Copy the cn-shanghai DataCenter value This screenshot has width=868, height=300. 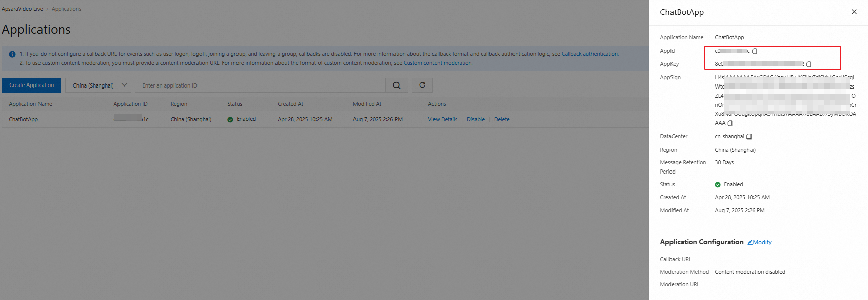(749, 137)
